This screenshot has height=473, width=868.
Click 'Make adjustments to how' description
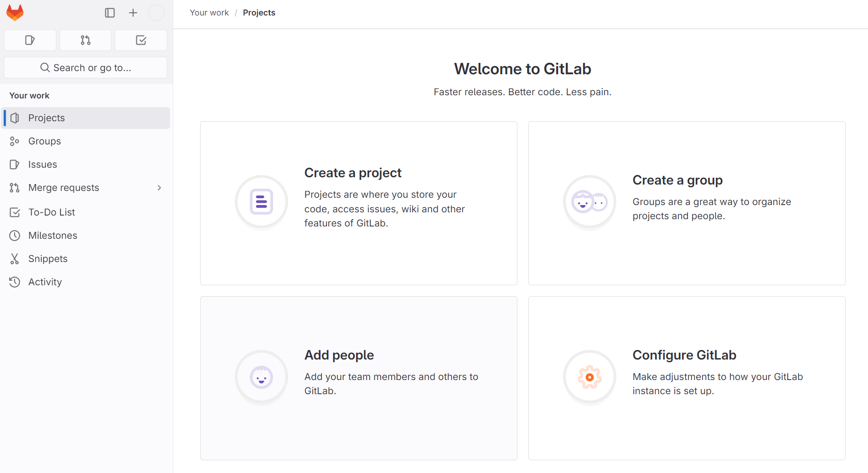click(x=718, y=384)
